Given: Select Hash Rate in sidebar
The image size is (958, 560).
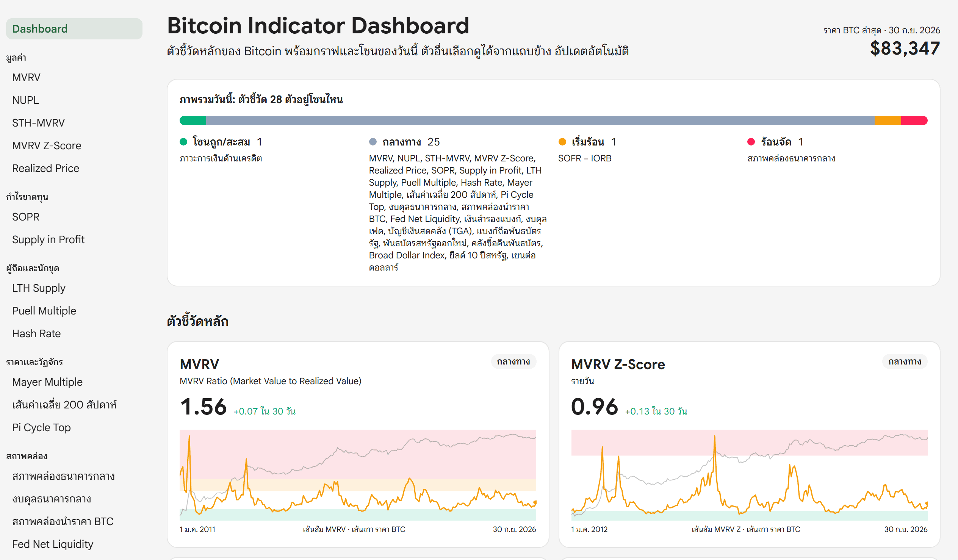Looking at the screenshot, I should pyautogui.click(x=36, y=334).
